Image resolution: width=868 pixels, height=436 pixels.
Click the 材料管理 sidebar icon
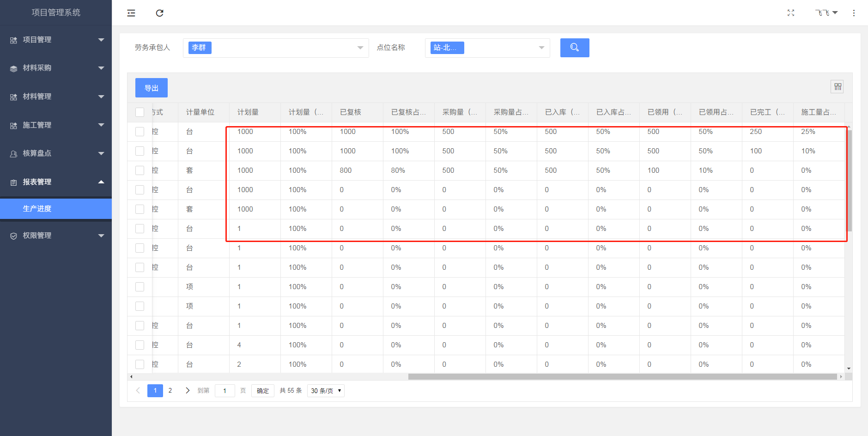pos(13,97)
